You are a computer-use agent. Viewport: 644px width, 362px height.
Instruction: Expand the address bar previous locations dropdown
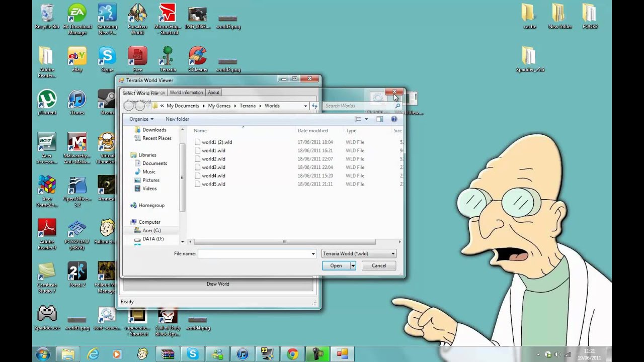305,106
